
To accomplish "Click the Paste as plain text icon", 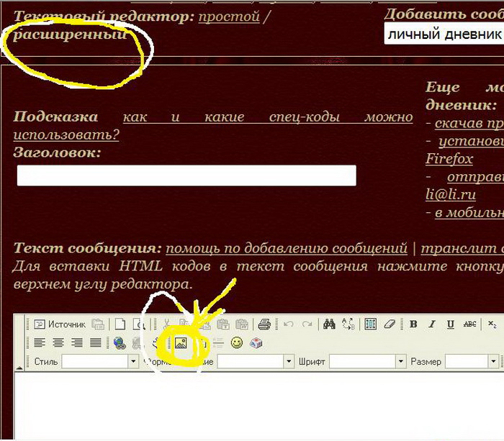I will (x=222, y=324).
